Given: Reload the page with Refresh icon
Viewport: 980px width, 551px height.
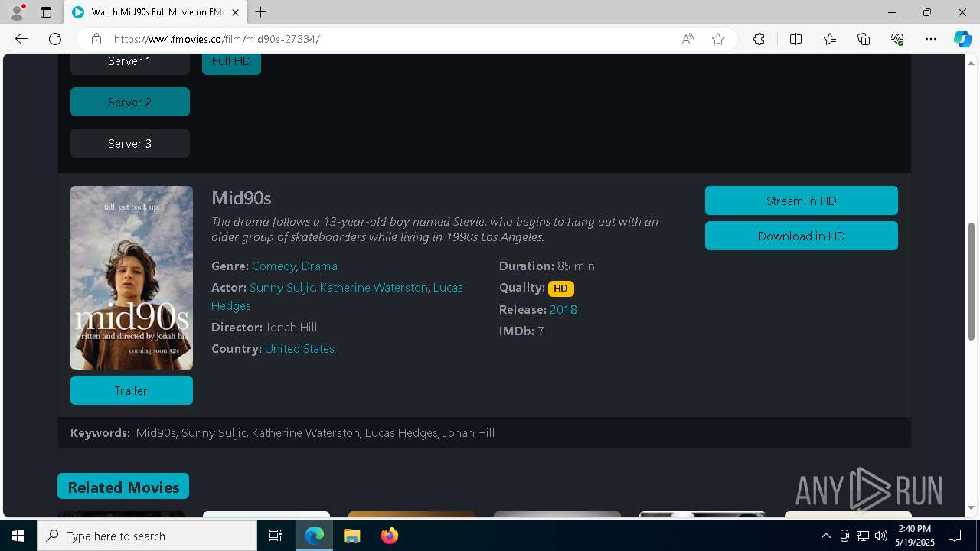Looking at the screenshot, I should click(55, 39).
